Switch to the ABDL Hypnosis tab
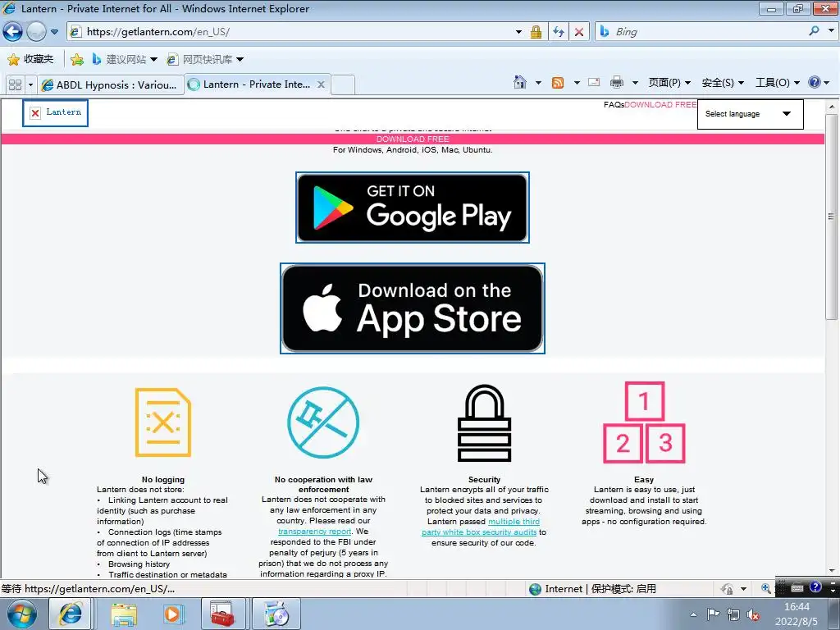Screen dimensions: 840x630 (x=110, y=84)
